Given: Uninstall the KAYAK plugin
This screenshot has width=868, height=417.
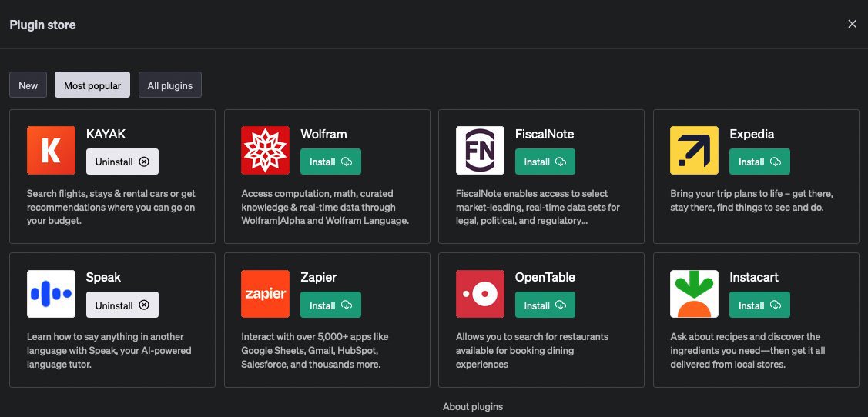Looking at the screenshot, I should [x=122, y=162].
